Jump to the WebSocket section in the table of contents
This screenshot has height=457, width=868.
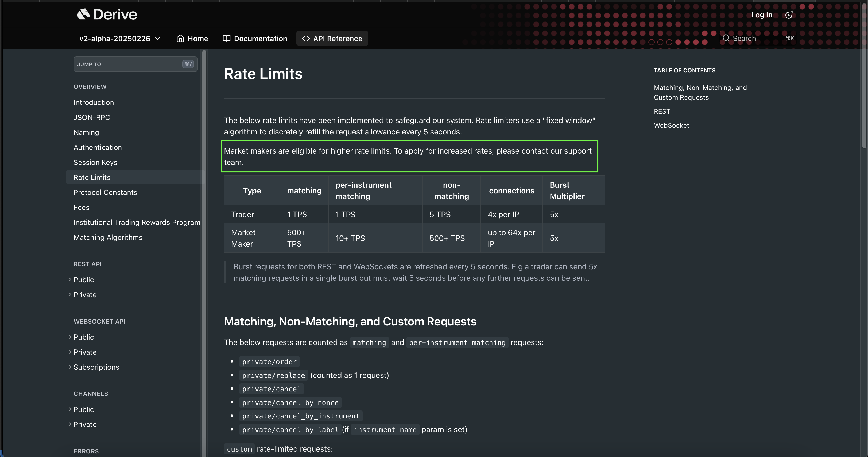point(671,125)
